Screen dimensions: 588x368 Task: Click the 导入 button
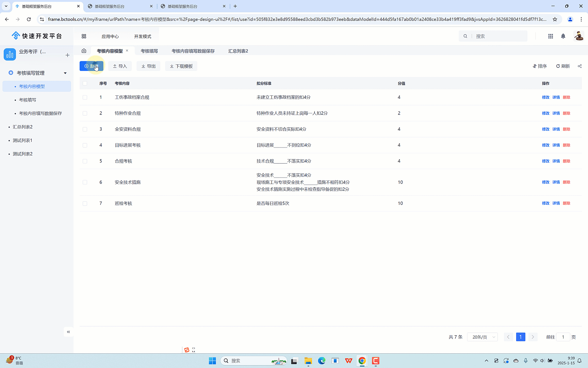pyautogui.click(x=120, y=66)
